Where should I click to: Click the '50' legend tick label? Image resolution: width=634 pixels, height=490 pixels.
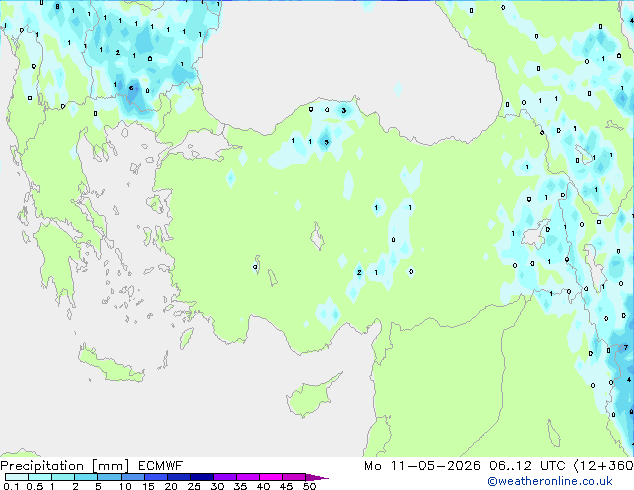[309, 486]
